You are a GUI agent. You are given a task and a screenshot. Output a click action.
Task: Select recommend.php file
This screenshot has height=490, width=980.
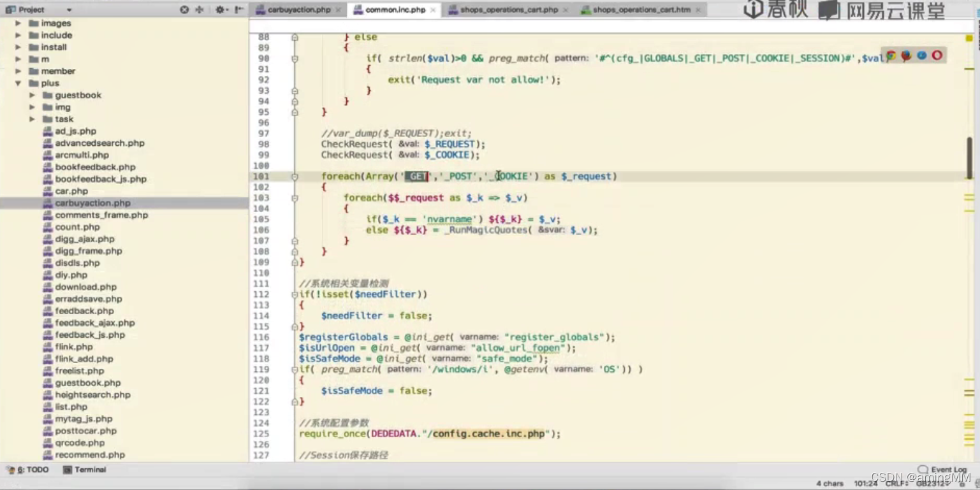click(90, 455)
